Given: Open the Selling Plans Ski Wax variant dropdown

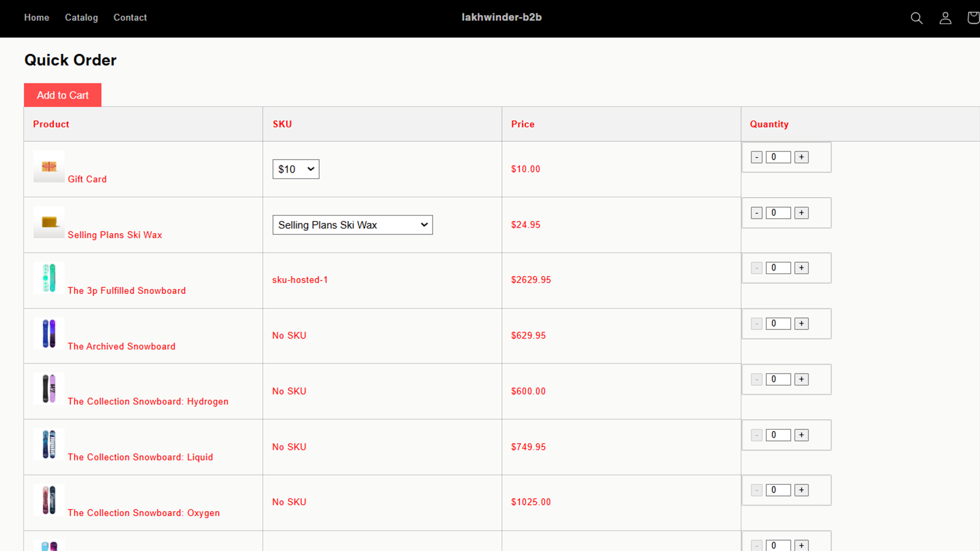Looking at the screenshot, I should (x=352, y=225).
